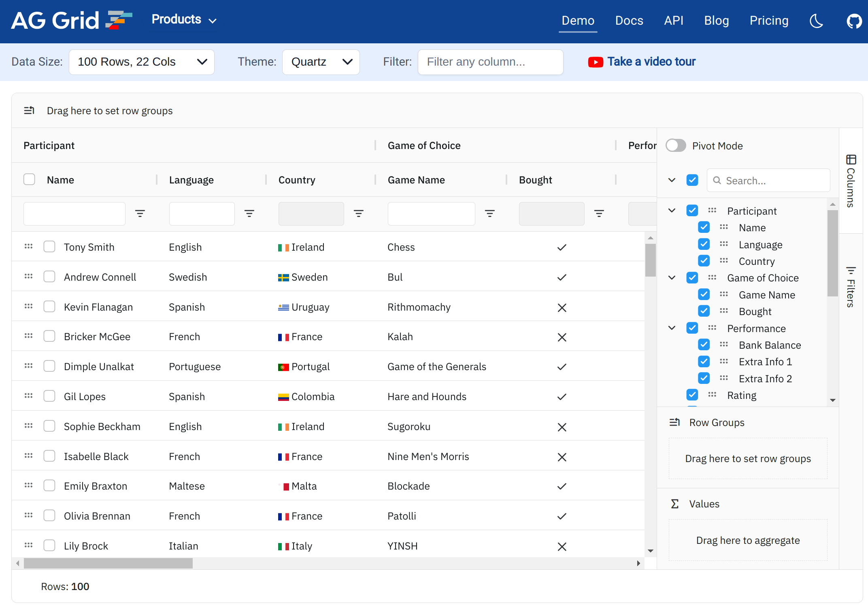Go to the Docs menu item

629,21
